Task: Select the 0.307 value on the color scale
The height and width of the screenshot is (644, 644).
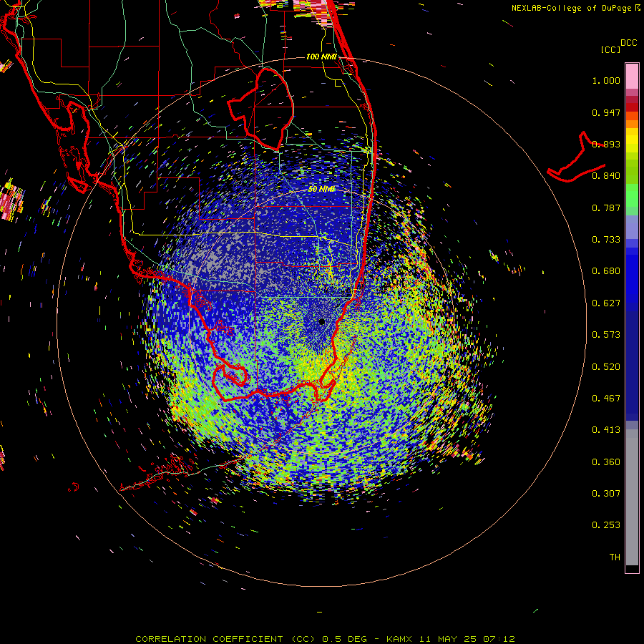Action: (x=606, y=494)
